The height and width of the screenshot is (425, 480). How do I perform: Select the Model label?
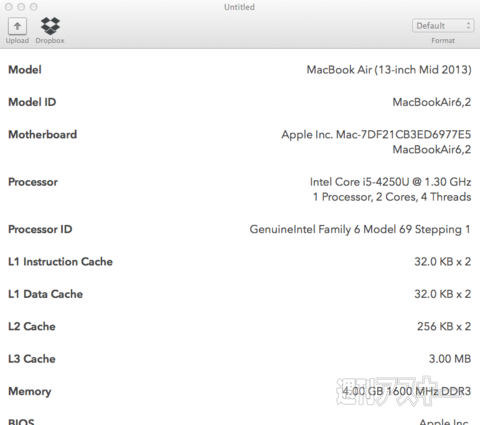click(25, 70)
